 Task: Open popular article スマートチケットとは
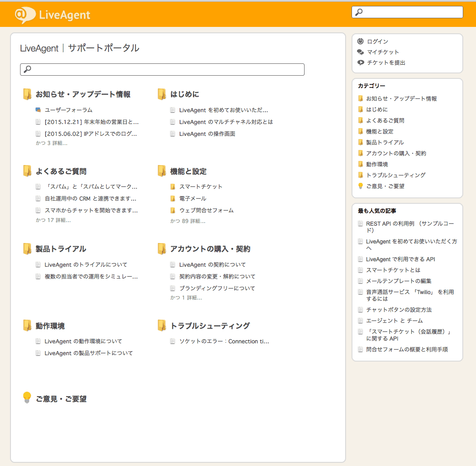(393, 270)
